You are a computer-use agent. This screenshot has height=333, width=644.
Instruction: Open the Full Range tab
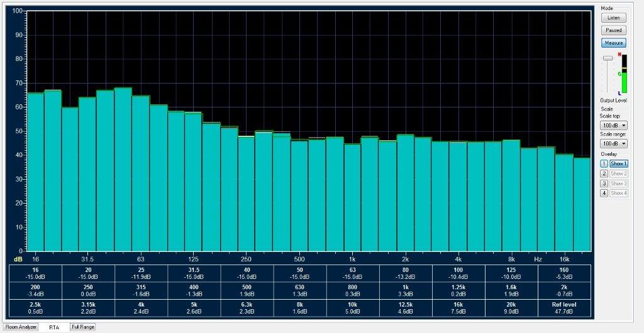pyautogui.click(x=82, y=327)
